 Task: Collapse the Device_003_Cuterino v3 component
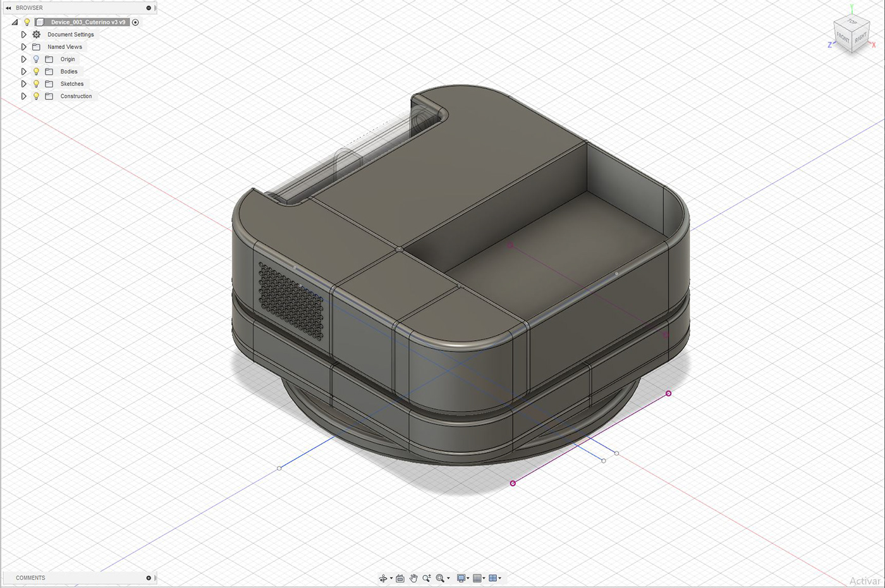tap(15, 21)
